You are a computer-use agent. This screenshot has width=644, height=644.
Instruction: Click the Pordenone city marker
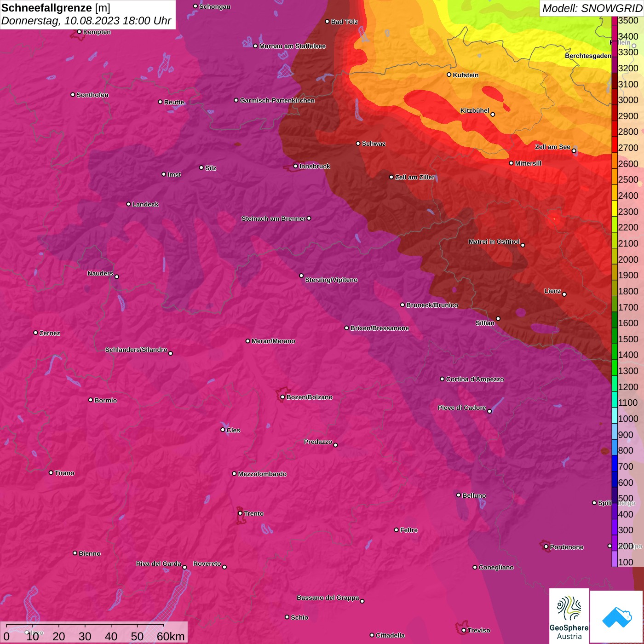tap(546, 547)
